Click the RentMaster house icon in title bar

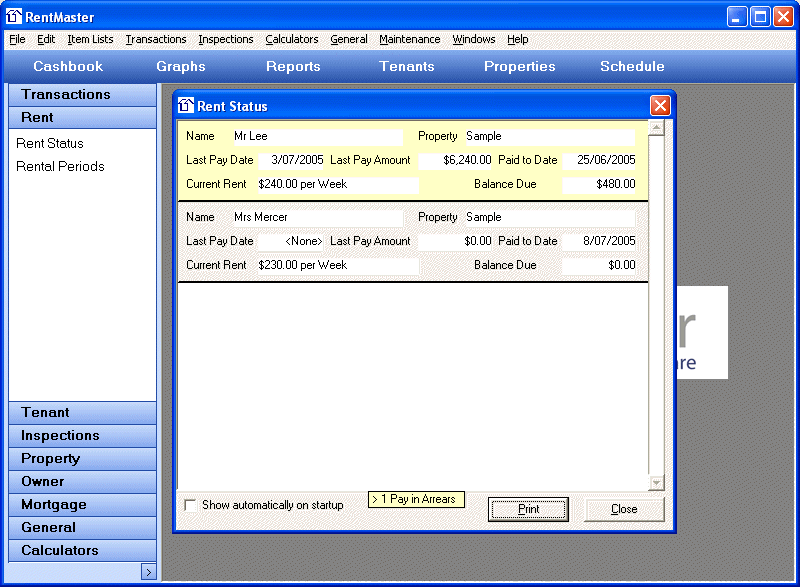click(x=14, y=16)
